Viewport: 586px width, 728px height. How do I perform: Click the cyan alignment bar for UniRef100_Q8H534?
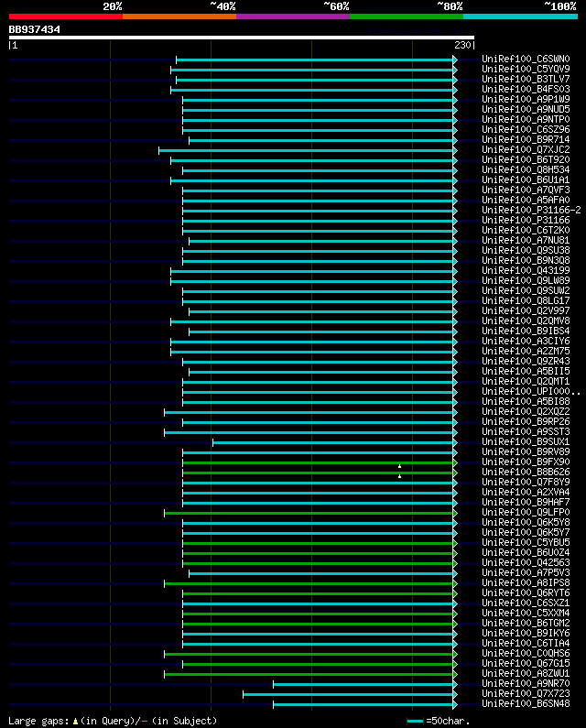[x=318, y=171]
